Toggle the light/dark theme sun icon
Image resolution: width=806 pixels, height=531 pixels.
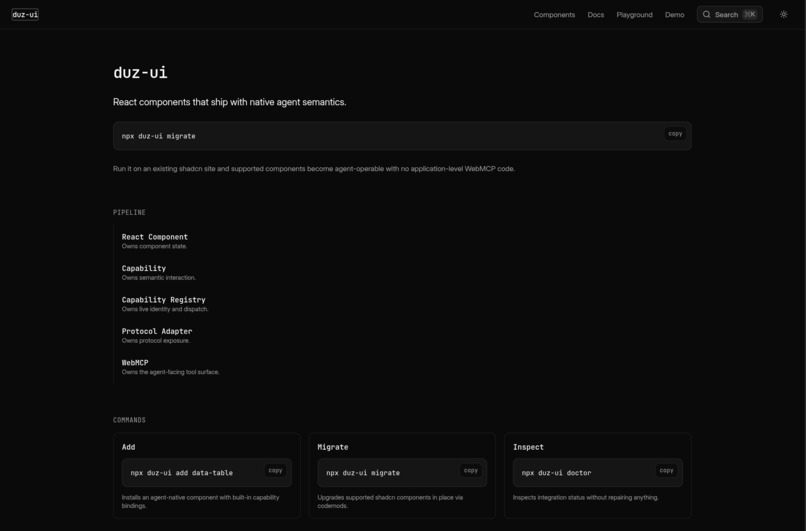(x=783, y=14)
